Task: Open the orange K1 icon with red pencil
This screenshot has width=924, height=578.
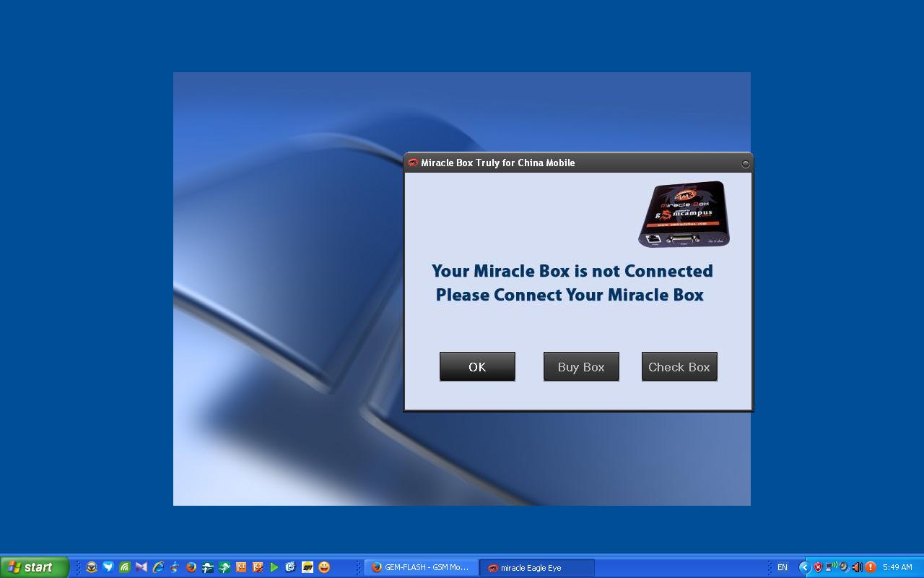Action: click(x=258, y=567)
